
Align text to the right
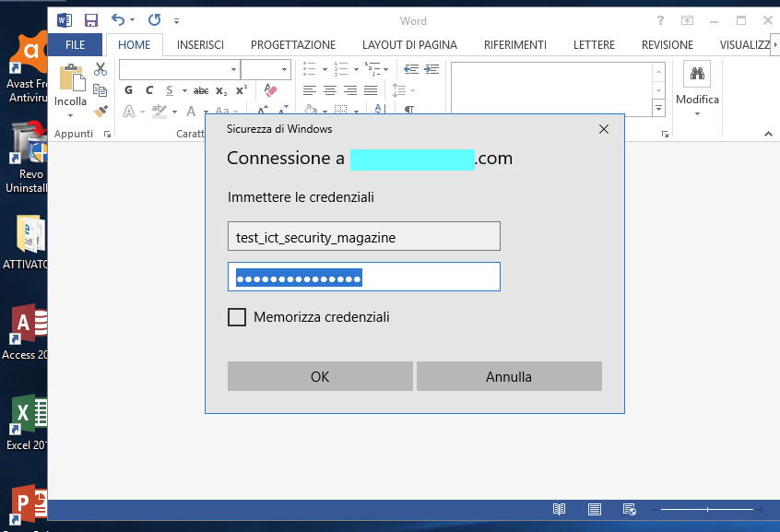(x=350, y=90)
